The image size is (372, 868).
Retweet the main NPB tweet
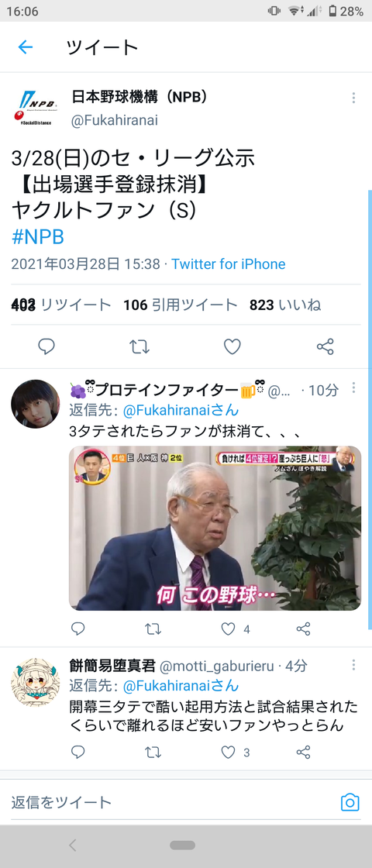(139, 347)
